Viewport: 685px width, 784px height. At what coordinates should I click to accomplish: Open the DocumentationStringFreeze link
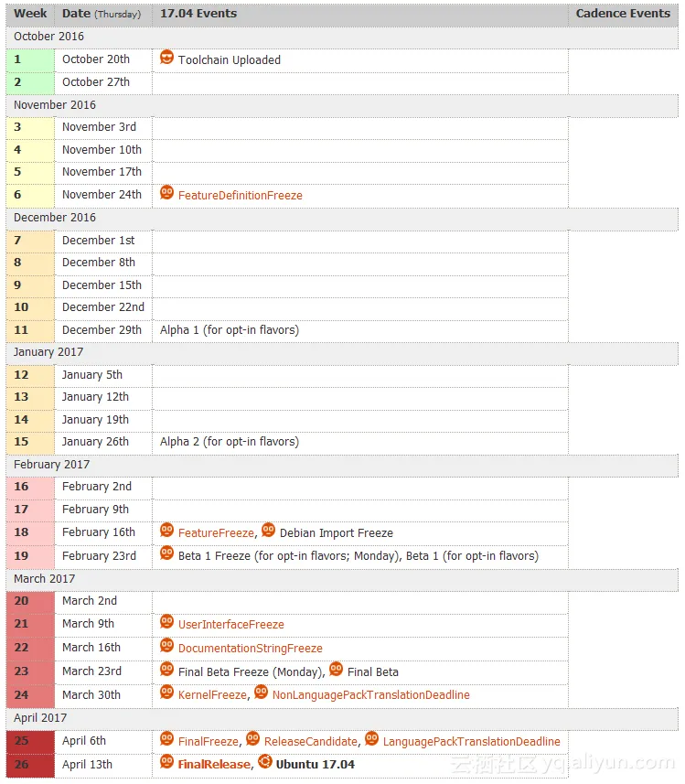[x=250, y=649]
